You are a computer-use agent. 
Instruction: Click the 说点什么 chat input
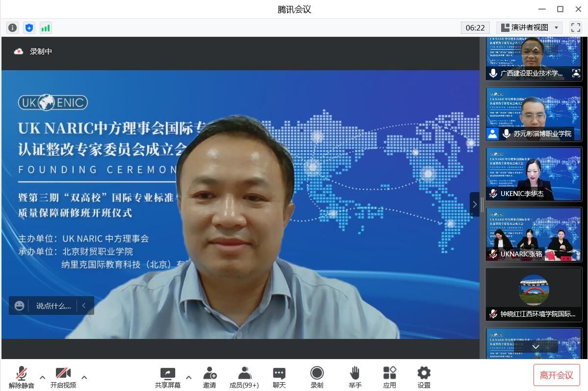(x=53, y=306)
